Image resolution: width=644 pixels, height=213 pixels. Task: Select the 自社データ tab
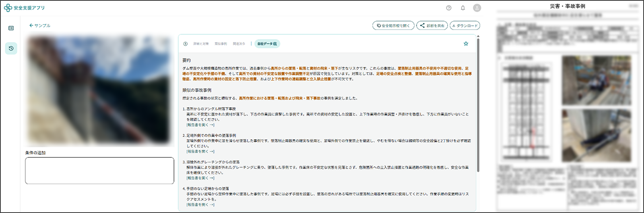point(267,44)
